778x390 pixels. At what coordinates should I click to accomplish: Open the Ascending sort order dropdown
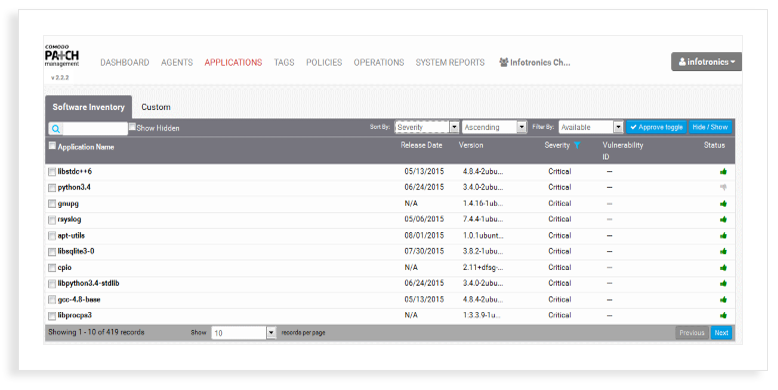[x=494, y=128]
